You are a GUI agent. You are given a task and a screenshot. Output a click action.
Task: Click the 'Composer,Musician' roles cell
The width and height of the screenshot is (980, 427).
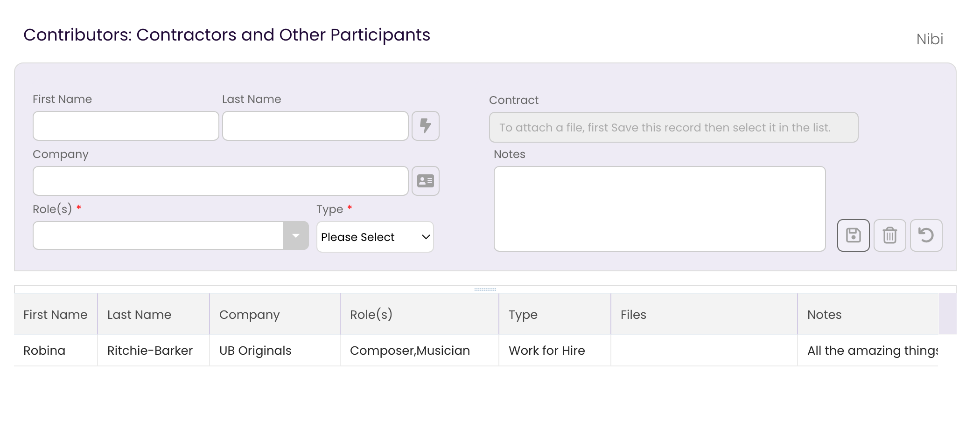click(x=420, y=351)
